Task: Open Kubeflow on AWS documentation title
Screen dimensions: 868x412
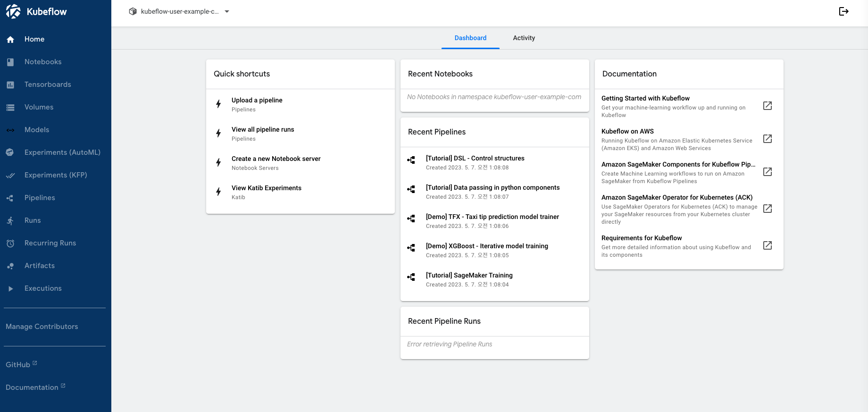Action: click(627, 131)
